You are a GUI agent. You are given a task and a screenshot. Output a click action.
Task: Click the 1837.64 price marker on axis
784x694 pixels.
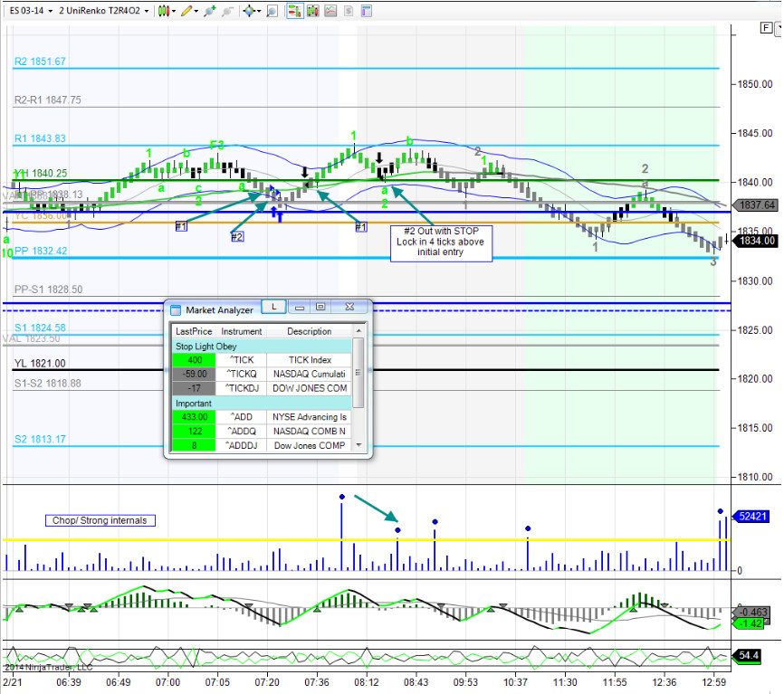point(755,204)
